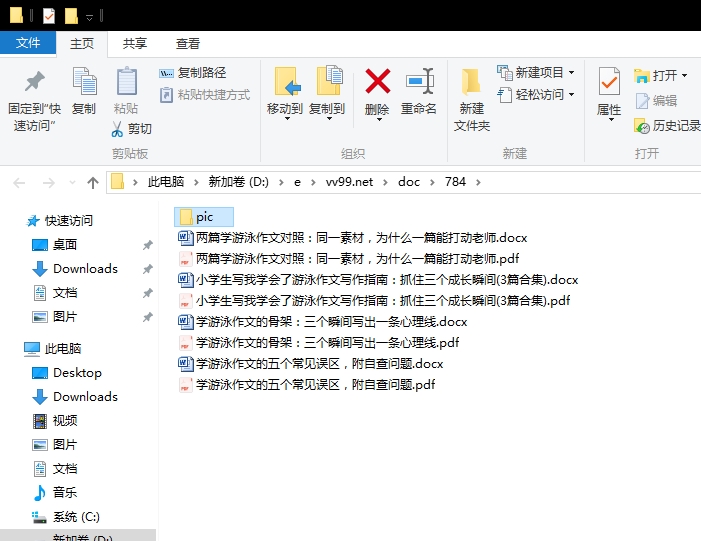701x541 pixels.
Task: Click the Rename (重命名) icon
Action: tap(419, 81)
